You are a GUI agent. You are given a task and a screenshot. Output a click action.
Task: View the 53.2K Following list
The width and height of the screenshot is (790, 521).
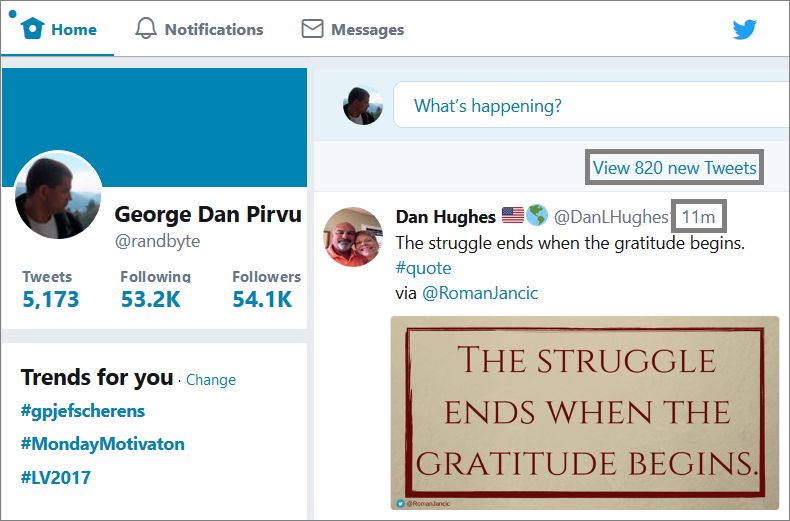click(155, 290)
